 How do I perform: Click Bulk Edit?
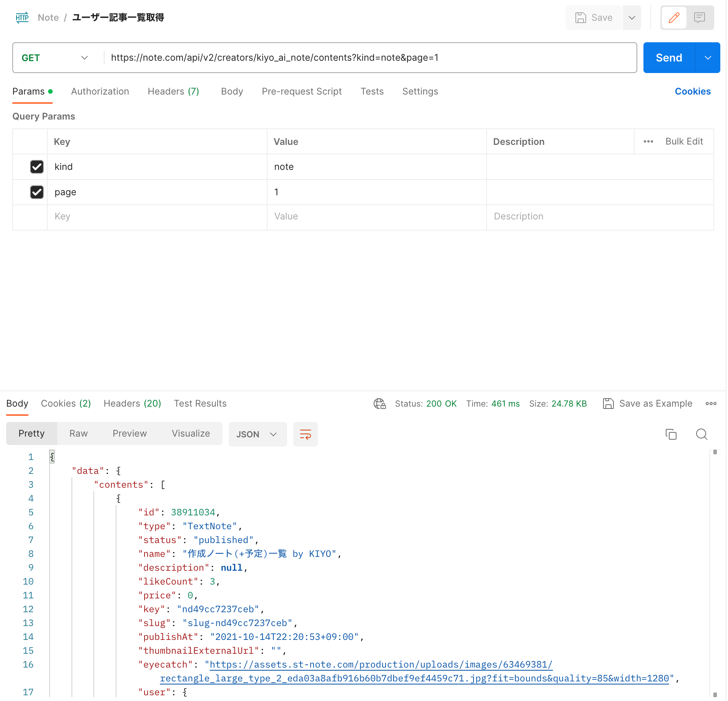(x=684, y=141)
